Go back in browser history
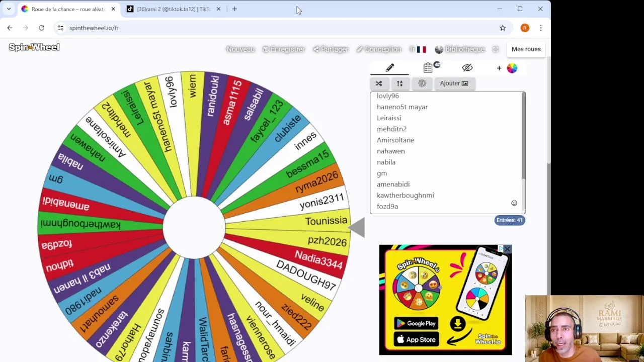 [x=10, y=28]
